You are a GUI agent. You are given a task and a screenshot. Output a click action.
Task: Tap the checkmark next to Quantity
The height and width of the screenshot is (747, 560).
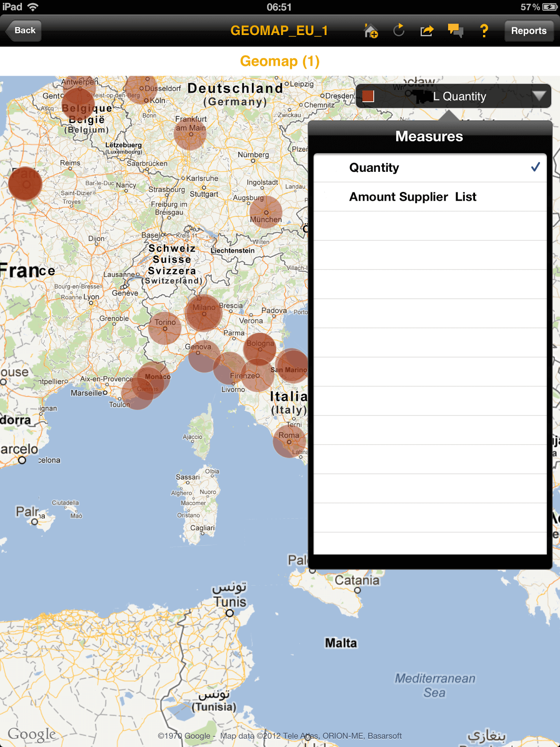(x=535, y=167)
